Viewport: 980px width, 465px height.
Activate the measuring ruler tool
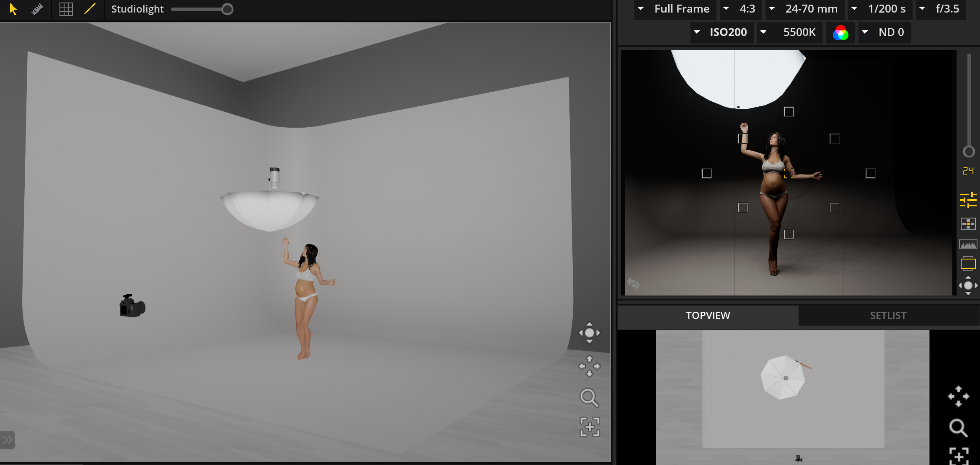(37, 9)
